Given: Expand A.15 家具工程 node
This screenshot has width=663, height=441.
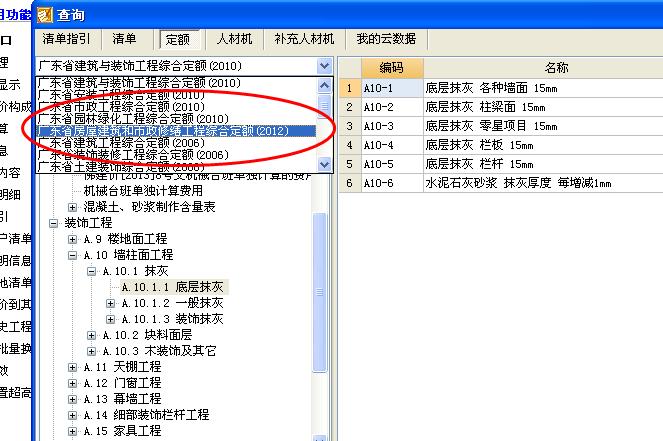Looking at the screenshot, I should click(72, 431).
